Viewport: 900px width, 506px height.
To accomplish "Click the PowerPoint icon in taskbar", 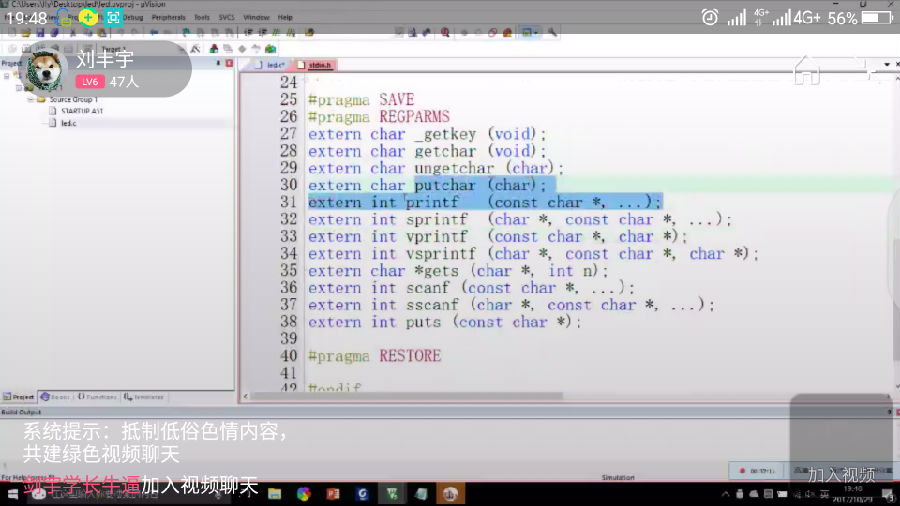I will point(334,493).
